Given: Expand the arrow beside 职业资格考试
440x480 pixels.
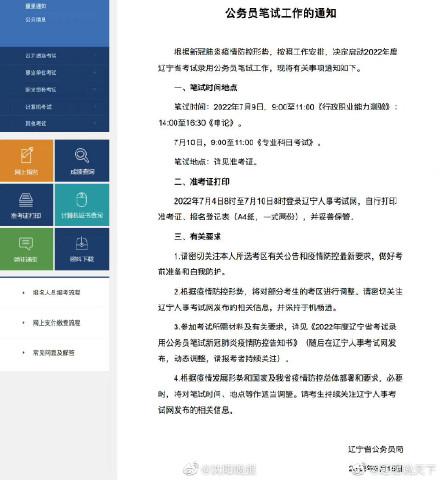Looking at the screenshot, I should pyautogui.click(x=95, y=89).
